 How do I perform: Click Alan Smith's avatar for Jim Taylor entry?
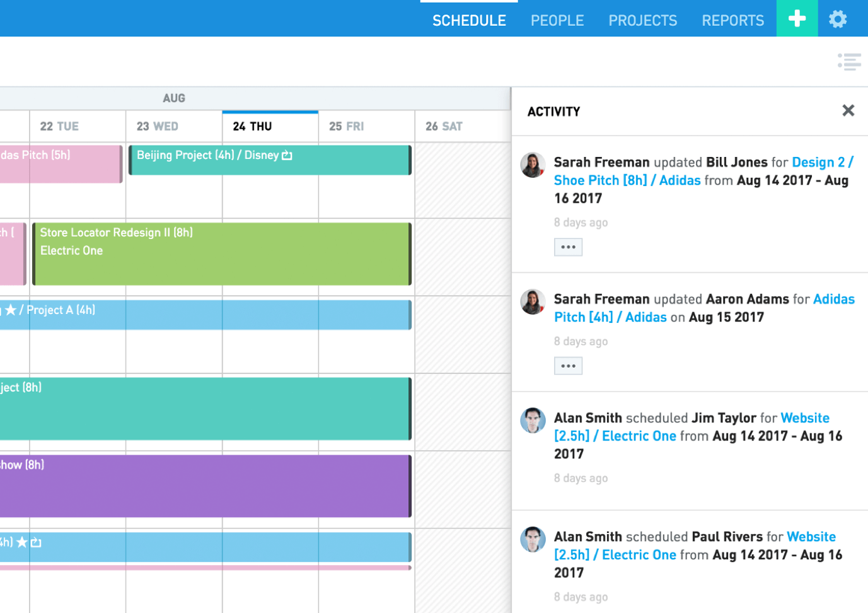point(533,421)
